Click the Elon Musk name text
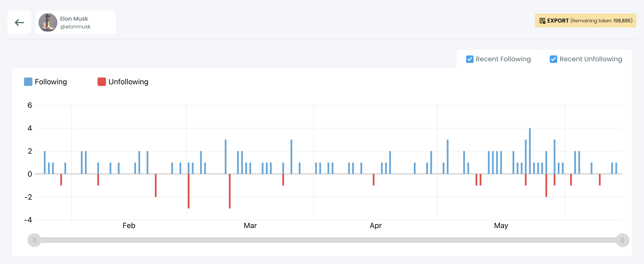Viewport: 644px width, 264px height. (74, 19)
